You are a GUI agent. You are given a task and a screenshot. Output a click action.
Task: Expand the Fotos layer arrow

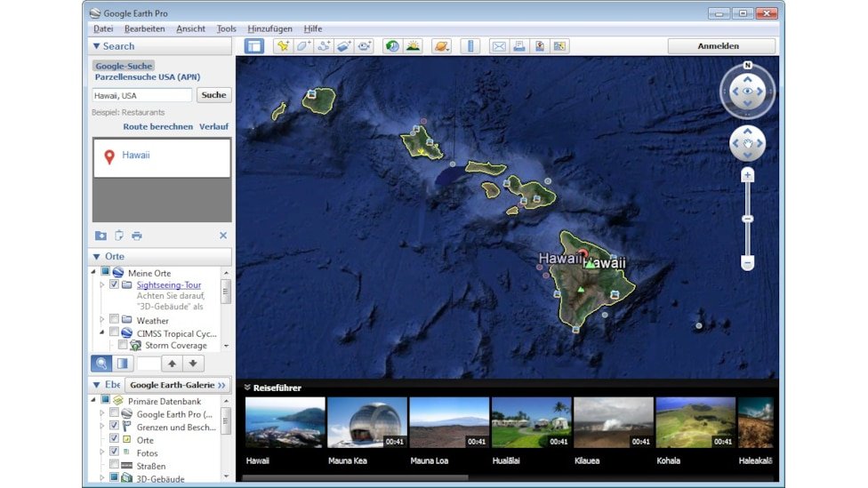pyautogui.click(x=102, y=452)
